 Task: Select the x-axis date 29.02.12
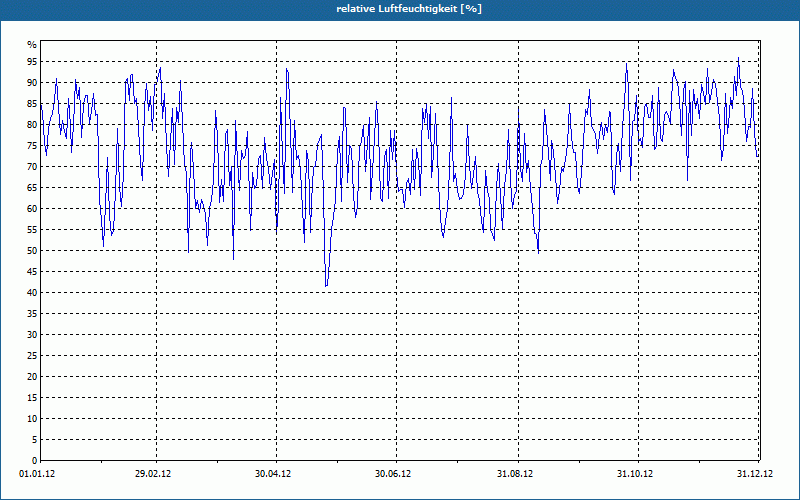tap(153, 474)
